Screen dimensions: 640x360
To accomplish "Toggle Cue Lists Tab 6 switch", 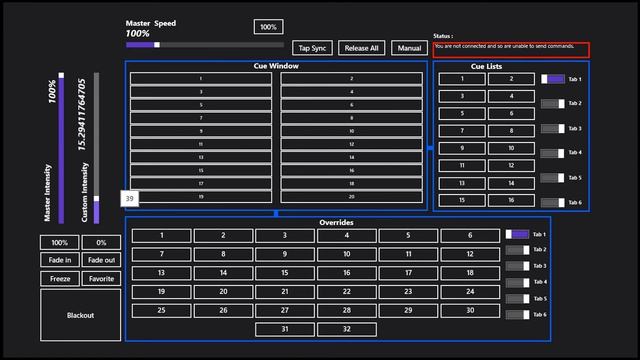I will [553, 202].
